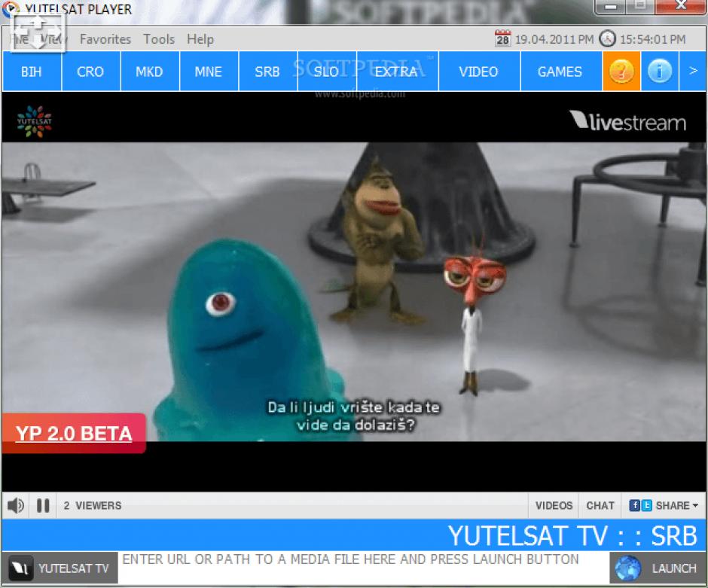Click the LAUNCH button
The height and width of the screenshot is (588, 708).
coord(658,568)
